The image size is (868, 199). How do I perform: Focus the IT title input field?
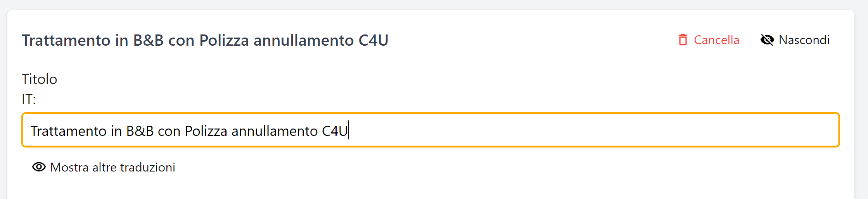coord(582,130)
